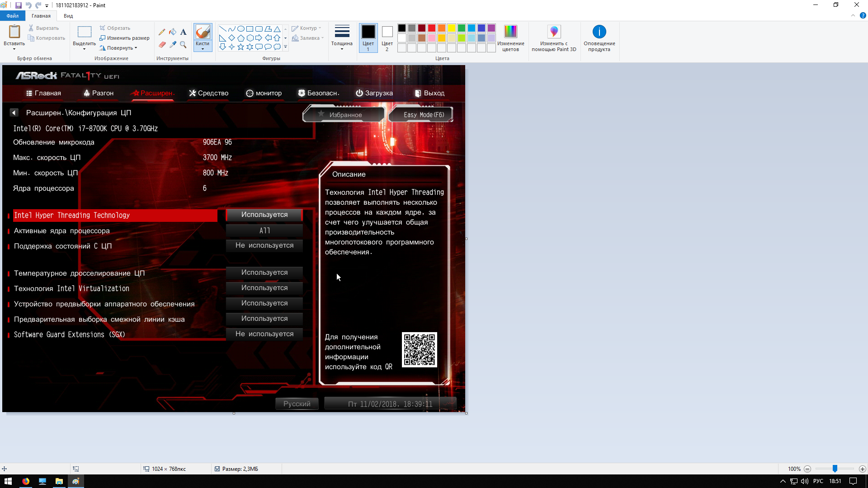Open Edit with Paint 3D
The height and width of the screenshot is (488, 868).
554,32
